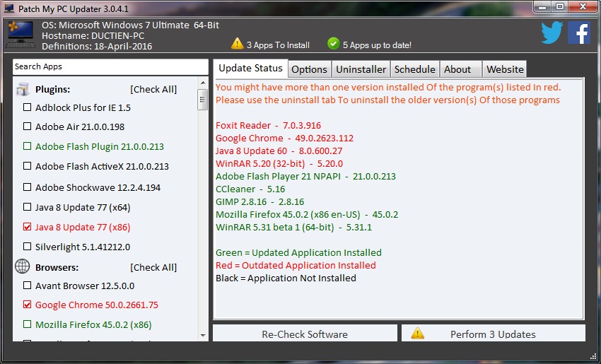Viewport: 601px width, 364px height.
Task: Select the Update Status tab
Action: (x=250, y=68)
